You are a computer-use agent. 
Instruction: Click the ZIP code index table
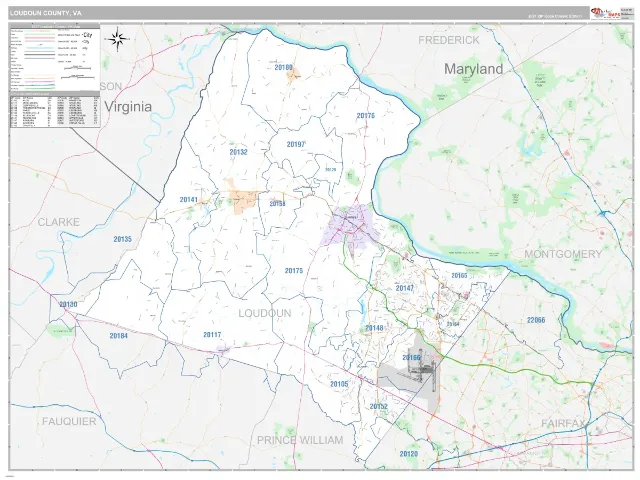coord(55,110)
